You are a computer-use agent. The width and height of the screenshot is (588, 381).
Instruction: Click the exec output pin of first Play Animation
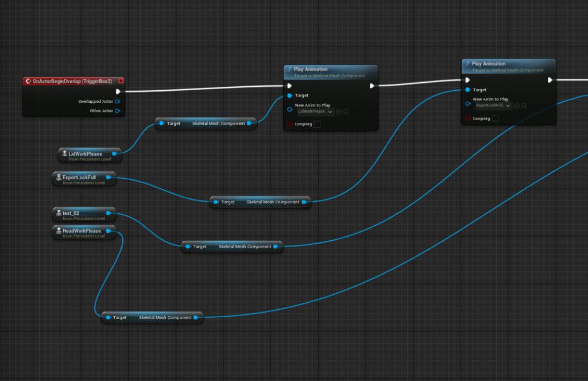372,86
